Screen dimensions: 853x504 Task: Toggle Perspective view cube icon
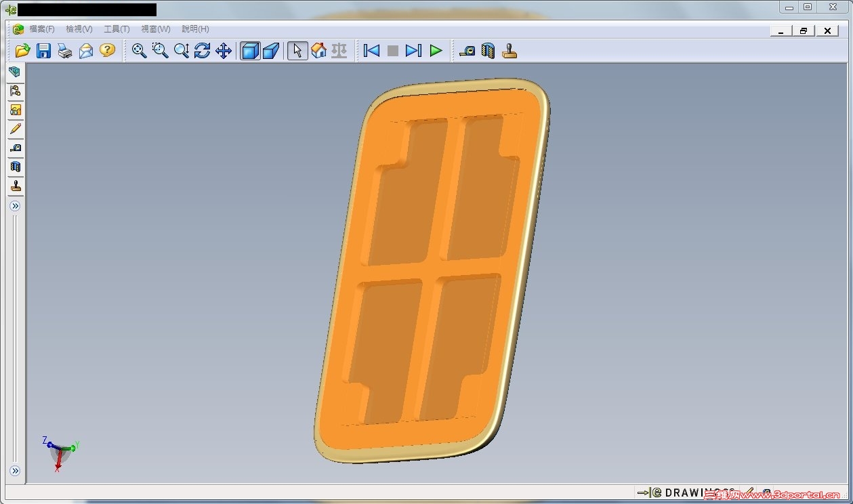point(271,51)
